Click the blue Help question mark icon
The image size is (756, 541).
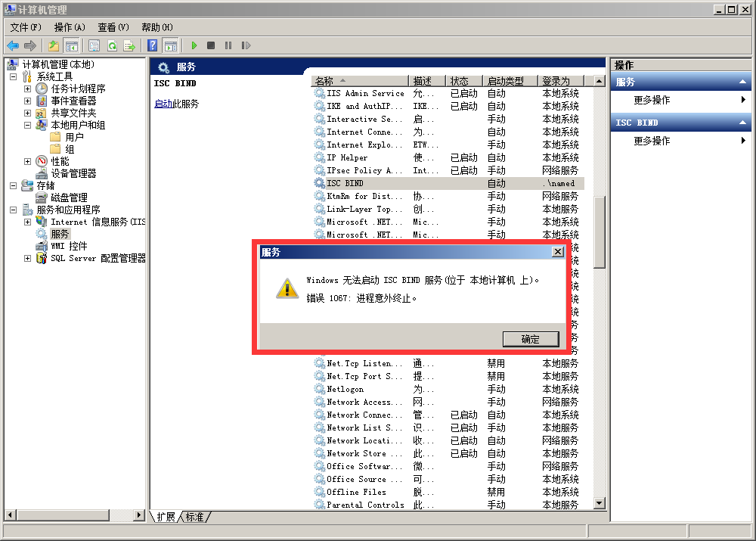pyautogui.click(x=153, y=46)
